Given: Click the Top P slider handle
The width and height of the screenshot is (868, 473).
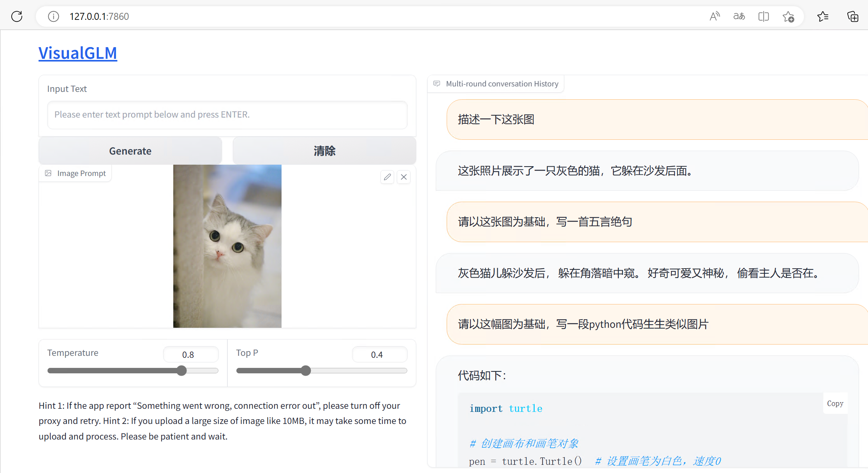Looking at the screenshot, I should tap(306, 371).
